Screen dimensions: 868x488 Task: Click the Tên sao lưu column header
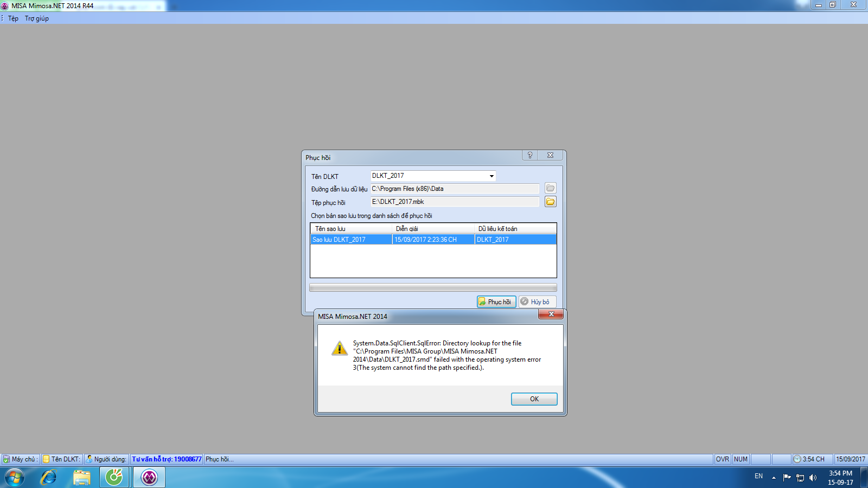click(x=352, y=229)
